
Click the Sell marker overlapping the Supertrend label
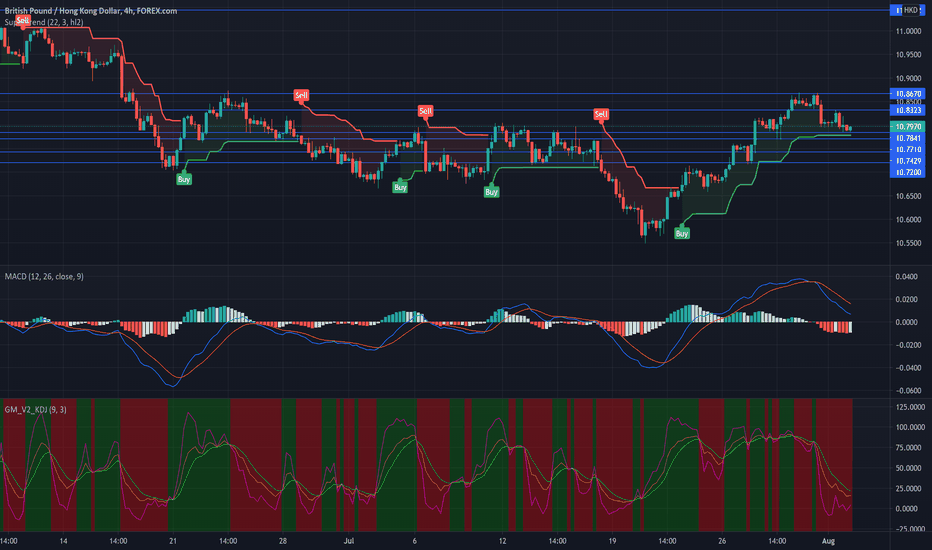pyautogui.click(x=23, y=21)
